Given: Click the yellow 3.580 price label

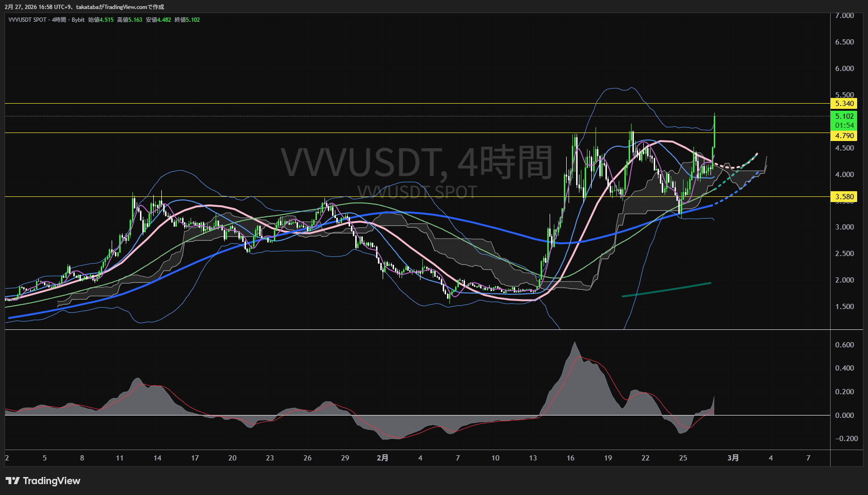Looking at the screenshot, I should pyautogui.click(x=844, y=197).
